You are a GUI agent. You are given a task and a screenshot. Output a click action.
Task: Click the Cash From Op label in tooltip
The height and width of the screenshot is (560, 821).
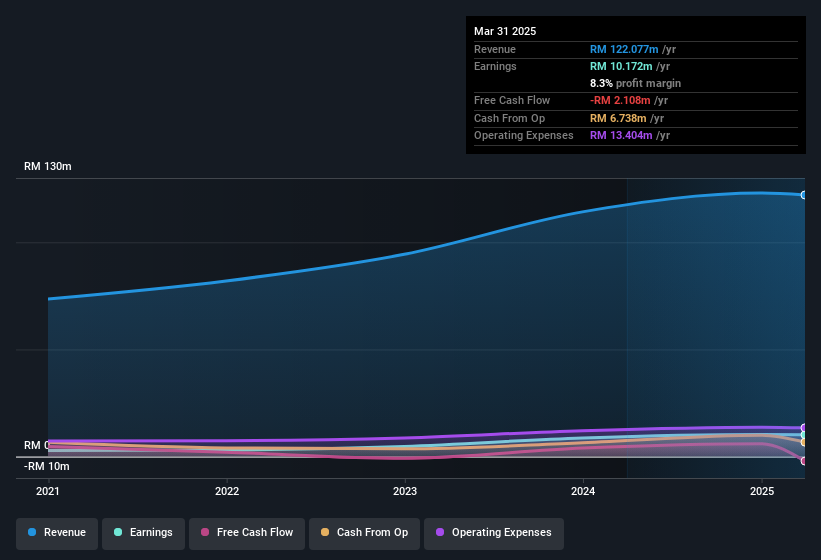coord(509,118)
